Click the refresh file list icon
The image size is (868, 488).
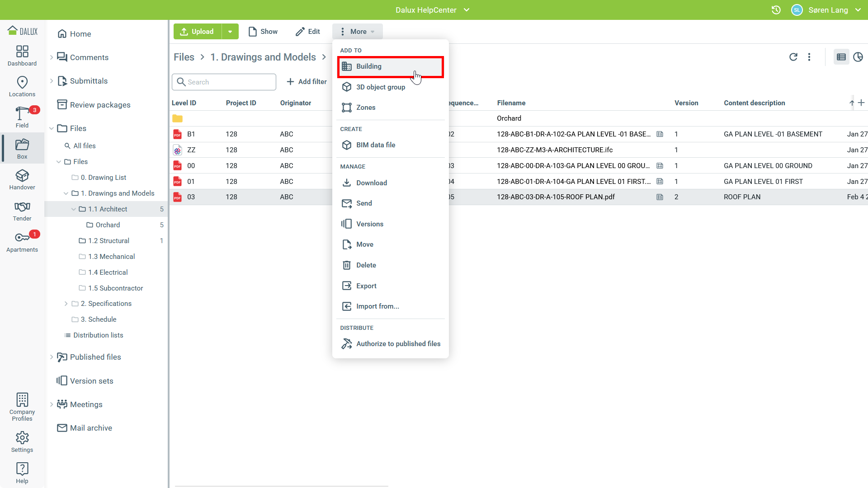(x=793, y=57)
